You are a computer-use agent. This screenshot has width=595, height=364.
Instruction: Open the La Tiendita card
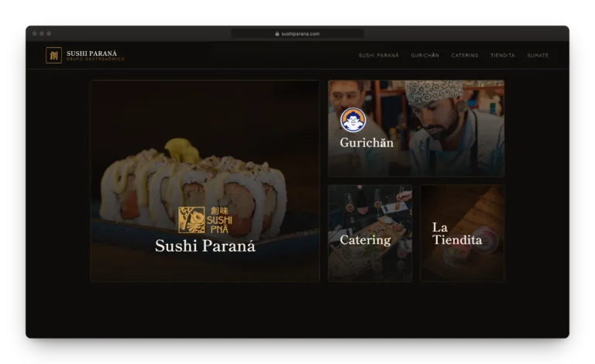pyautogui.click(x=463, y=233)
